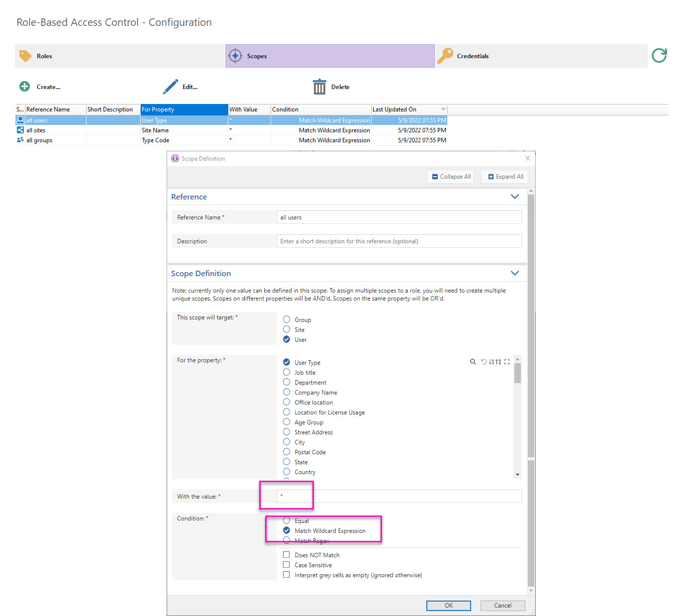Click the expand fullscreen icon above property list
Viewport: 685px width, 616px height.
(507, 362)
